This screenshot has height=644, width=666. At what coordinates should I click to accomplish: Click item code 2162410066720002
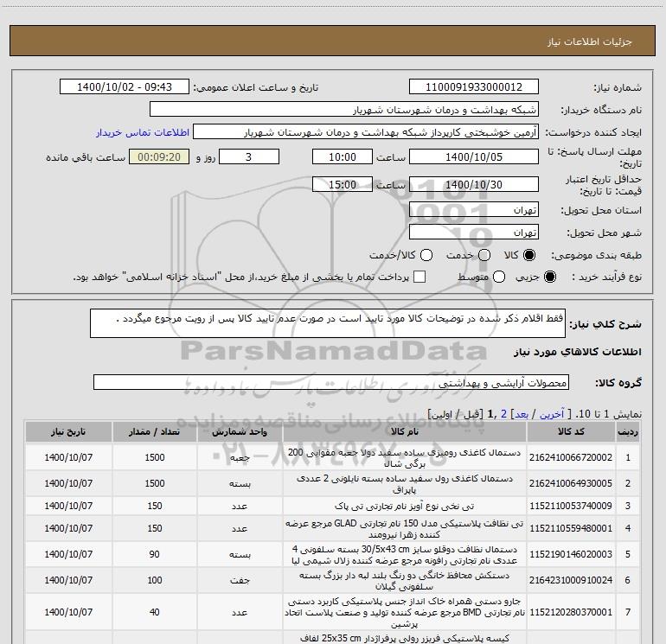pos(571,457)
